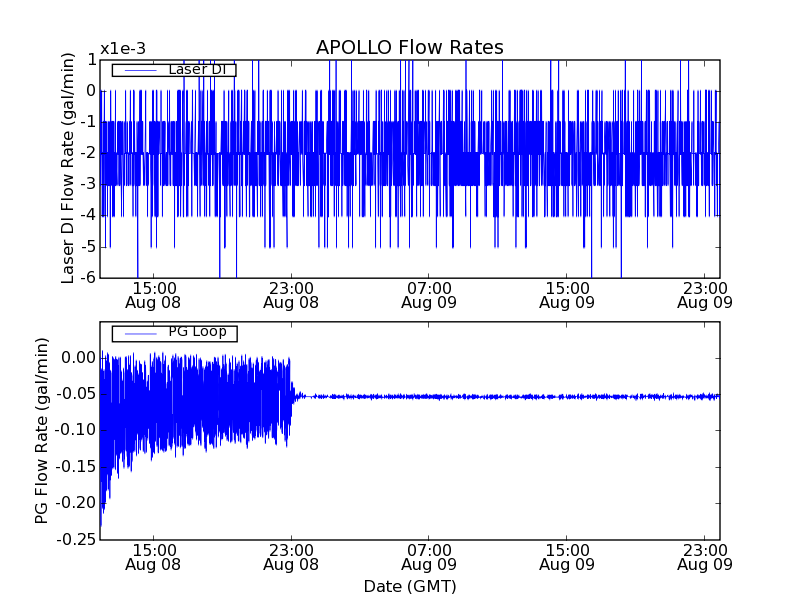Click the blue line sample in PG Loop legend
This screenshot has width=800, height=600.
137,332
